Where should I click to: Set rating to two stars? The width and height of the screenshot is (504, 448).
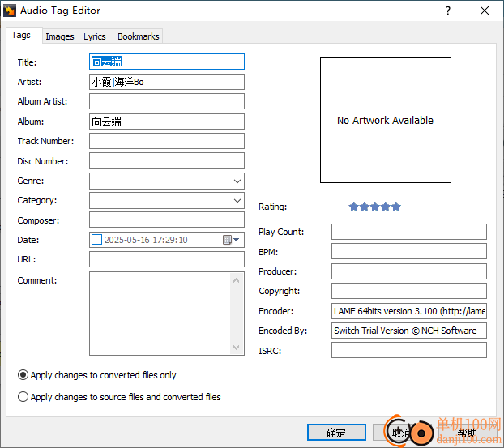364,207
